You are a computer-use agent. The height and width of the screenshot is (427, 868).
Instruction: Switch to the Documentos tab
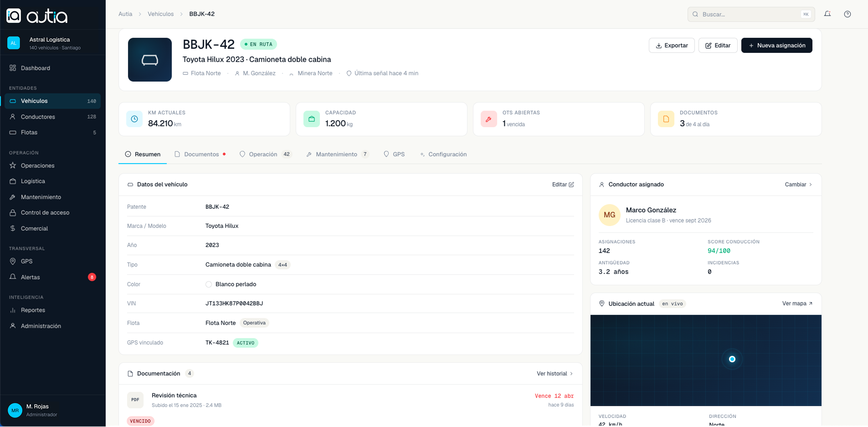pyautogui.click(x=200, y=154)
